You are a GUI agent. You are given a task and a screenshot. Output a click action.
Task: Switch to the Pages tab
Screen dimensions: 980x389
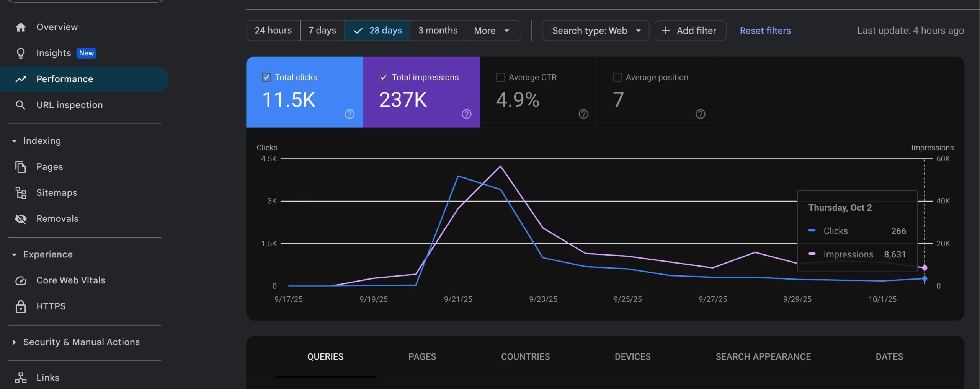[422, 356]
